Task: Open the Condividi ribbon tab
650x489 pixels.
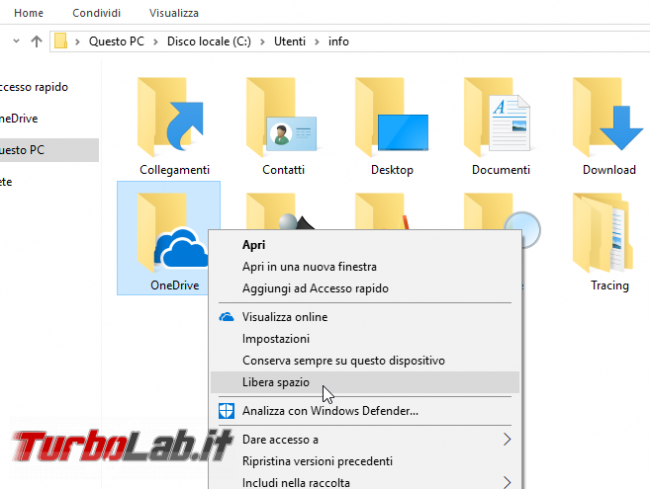Action: (97, 13)
